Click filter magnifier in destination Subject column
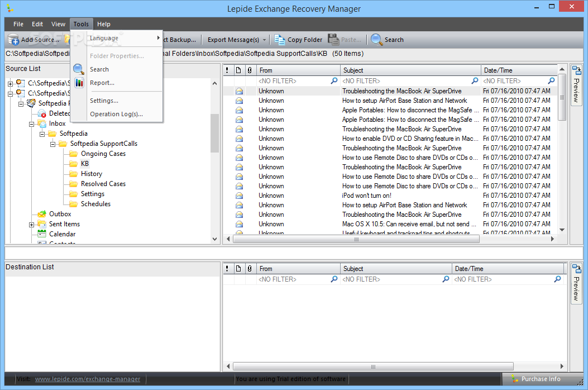The width and height of the screenshot is (588, 390). click(446, 279)
